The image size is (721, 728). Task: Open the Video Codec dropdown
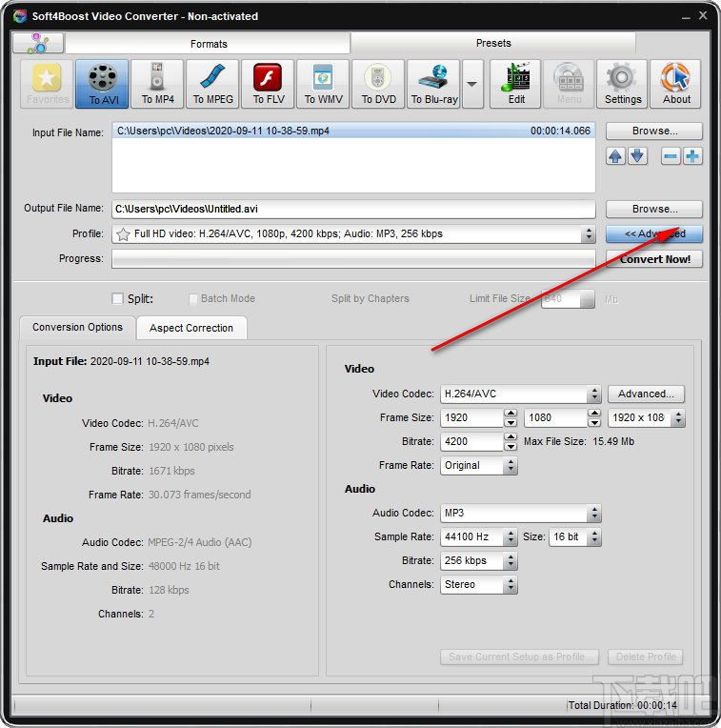pyautogui.click(x=594, y=394)
